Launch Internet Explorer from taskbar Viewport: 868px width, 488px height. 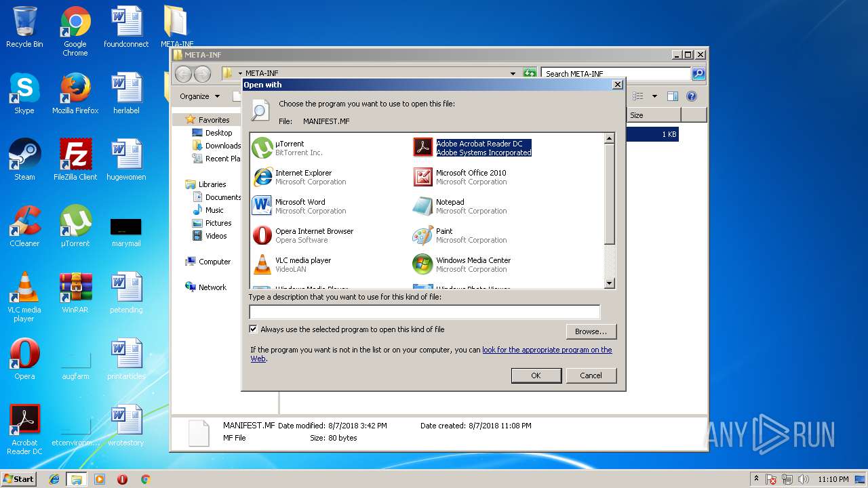(54, 479)
